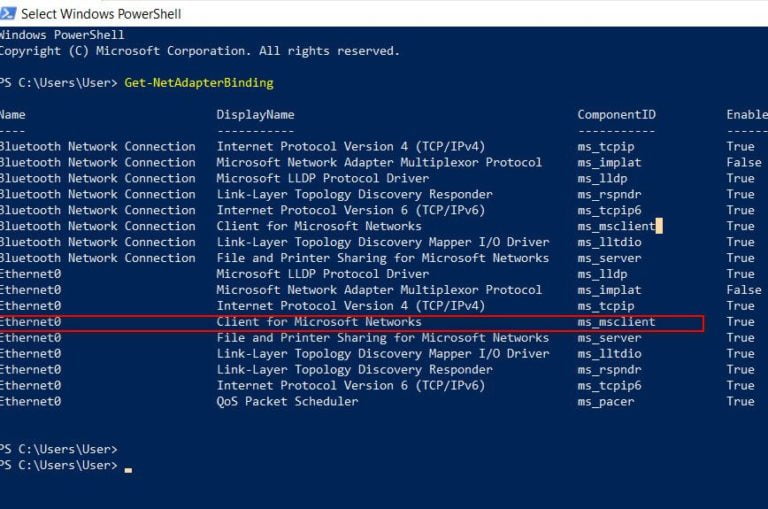Viewport: 768px width, 509px height.
Task: Click the last prompt line with cursor
Action: pyautogui.click(x=66, y=465)
